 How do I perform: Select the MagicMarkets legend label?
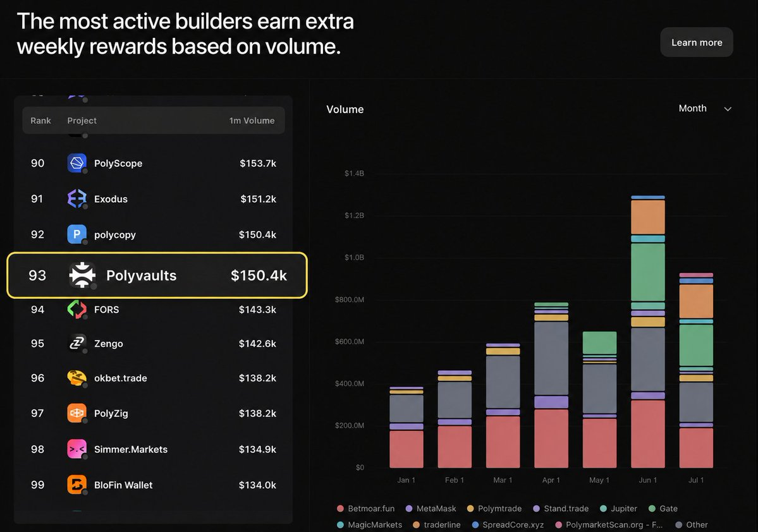click(375, 525)
